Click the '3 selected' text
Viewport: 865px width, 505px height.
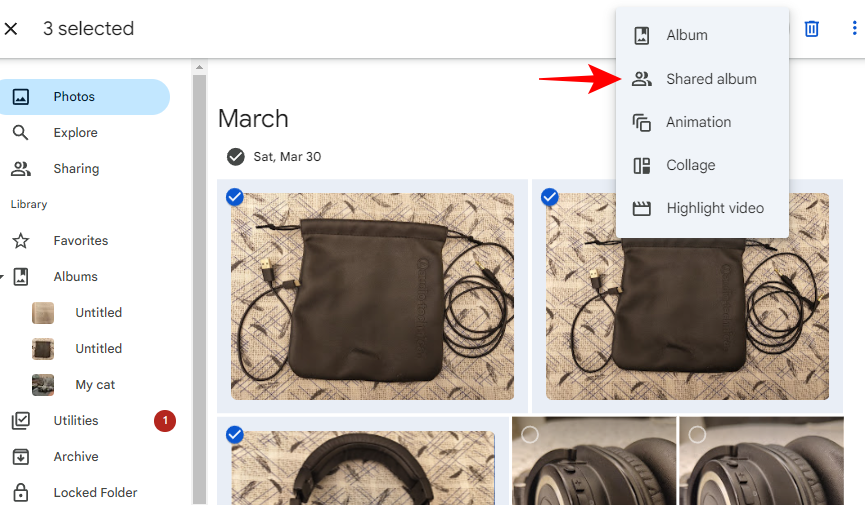(x=88, y=29)
